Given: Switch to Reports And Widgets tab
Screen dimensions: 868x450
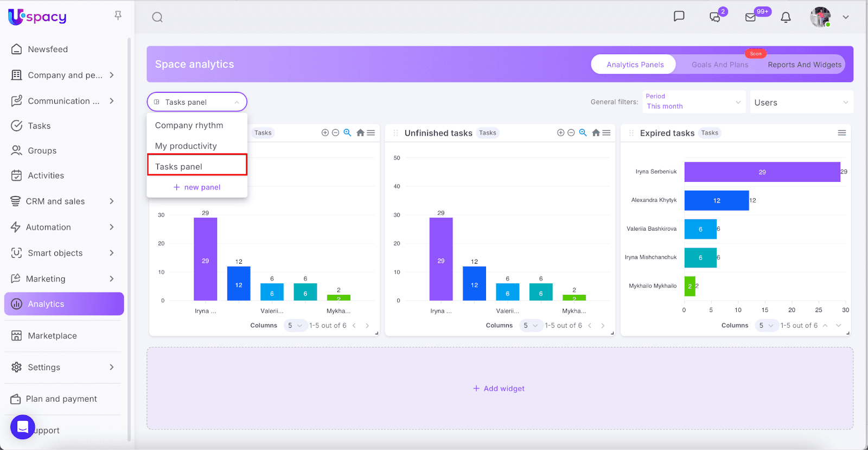Looking at the screenshot, I should [804, 65].
